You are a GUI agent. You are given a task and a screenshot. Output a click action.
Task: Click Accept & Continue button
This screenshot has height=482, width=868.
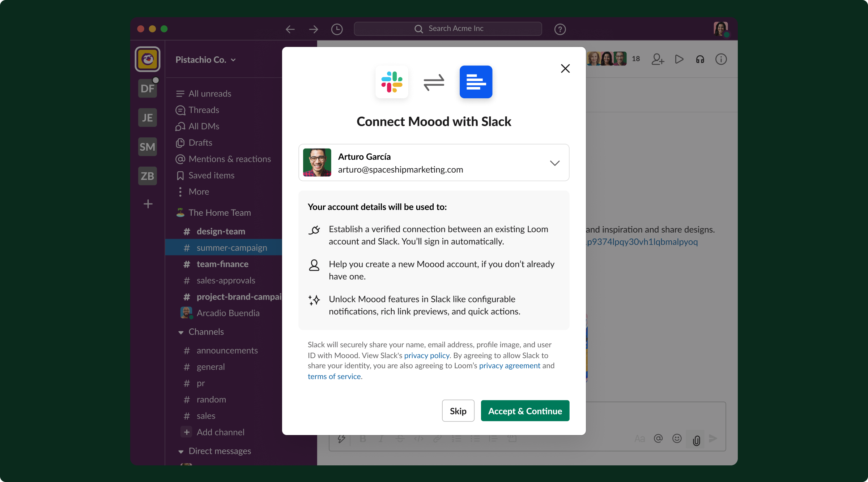pos(525,411)
